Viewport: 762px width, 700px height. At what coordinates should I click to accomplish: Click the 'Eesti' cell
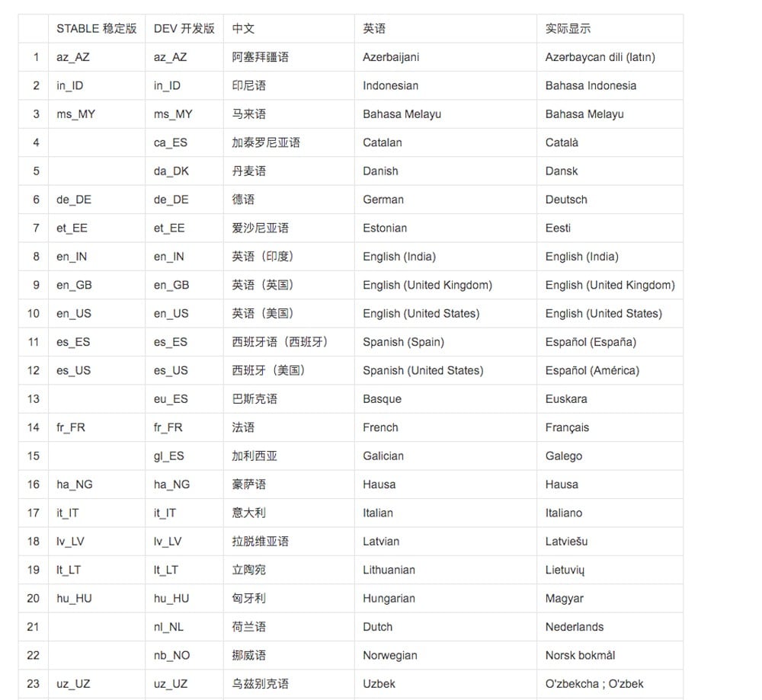pyautogui.click(x=610, y=228)
